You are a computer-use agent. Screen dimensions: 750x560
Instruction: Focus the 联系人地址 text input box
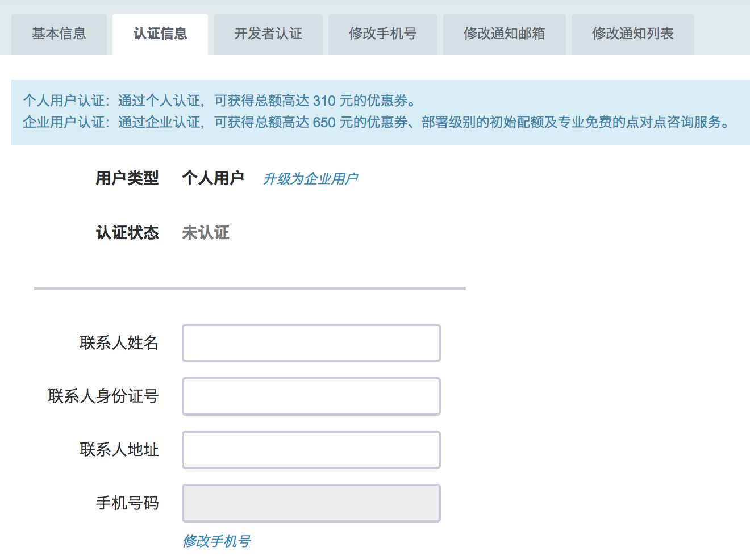pos(311,450)
